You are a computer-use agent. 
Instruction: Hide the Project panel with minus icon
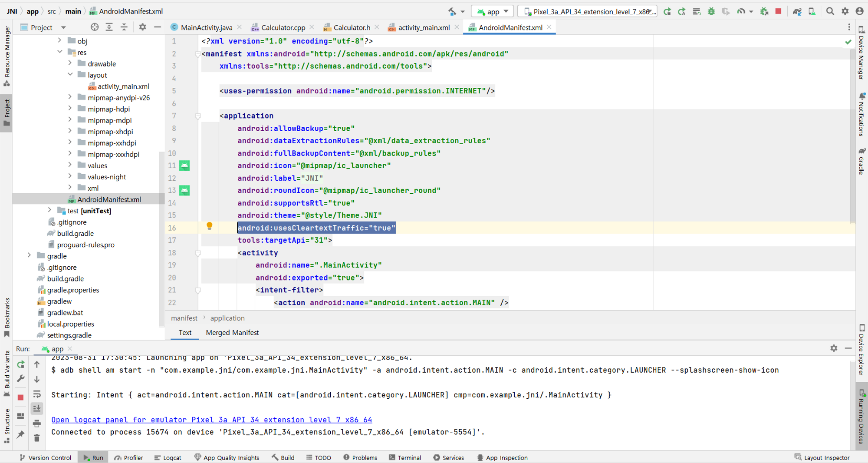tap(157, 27)
